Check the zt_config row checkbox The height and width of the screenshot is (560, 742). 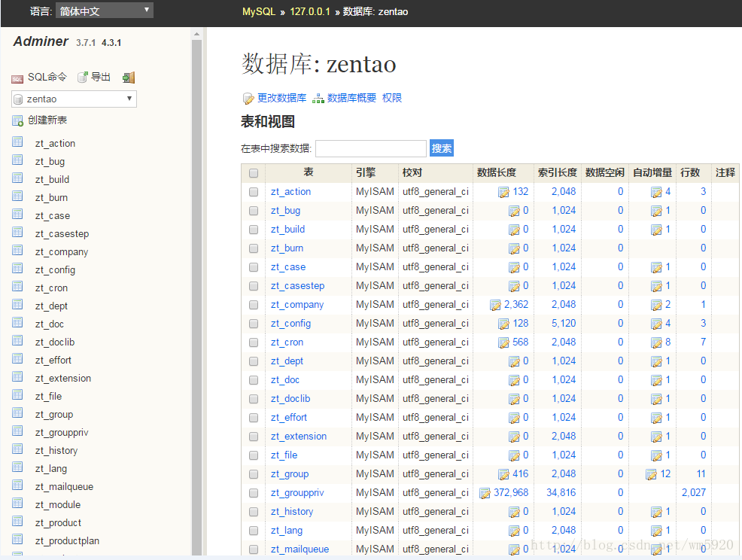(254, 324)
